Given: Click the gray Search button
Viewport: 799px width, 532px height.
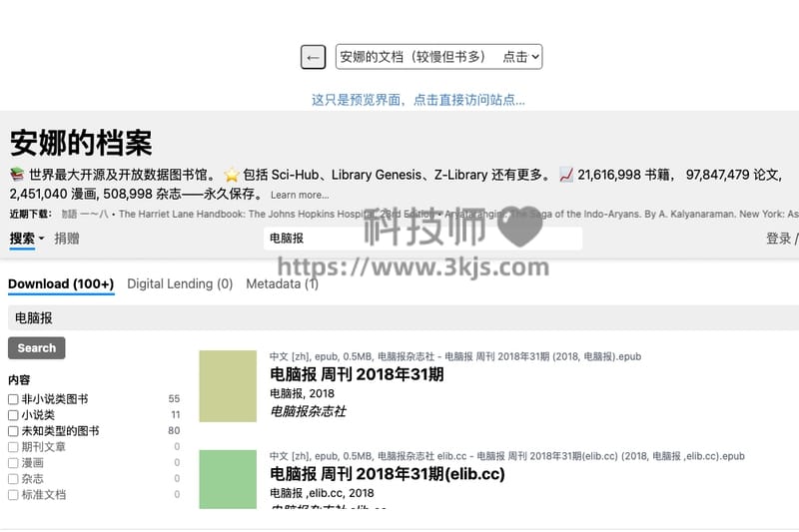Looking at the screenshot, I should [37, 348].
